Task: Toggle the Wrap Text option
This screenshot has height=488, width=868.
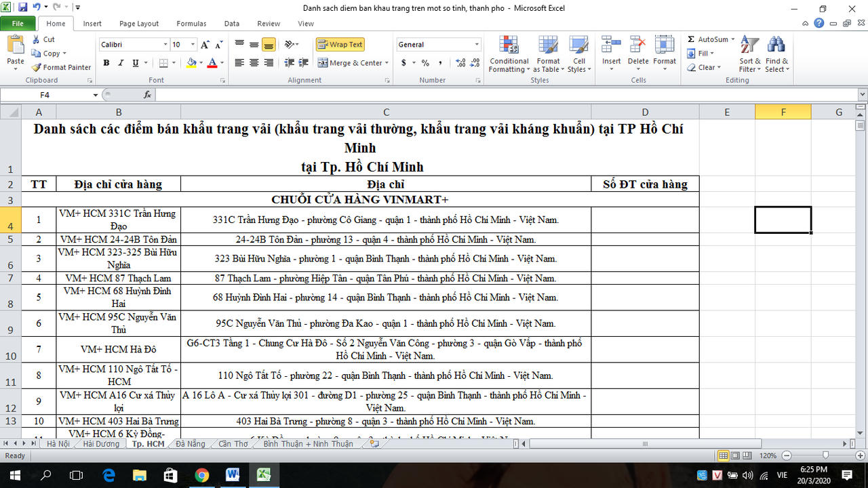Action: (x=340, y=45)
